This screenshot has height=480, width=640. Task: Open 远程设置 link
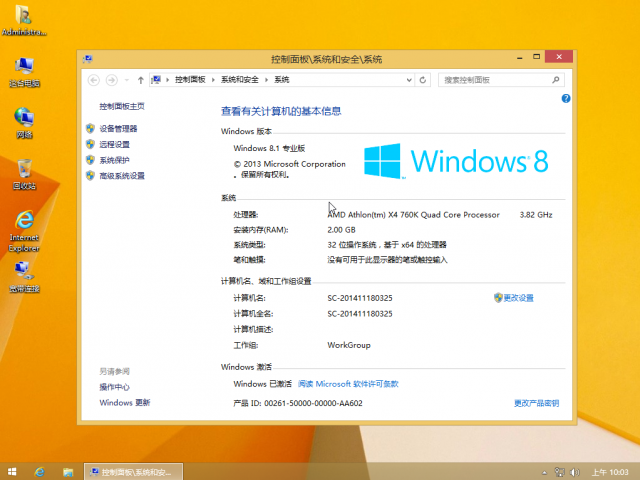[x=115, y=144]
